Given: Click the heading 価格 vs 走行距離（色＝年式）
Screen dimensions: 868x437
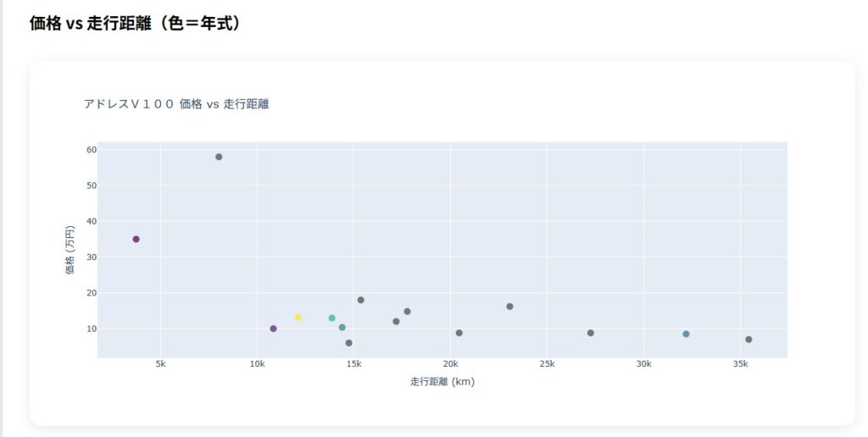Looking at the screenshot, I should tap(136, 23).
